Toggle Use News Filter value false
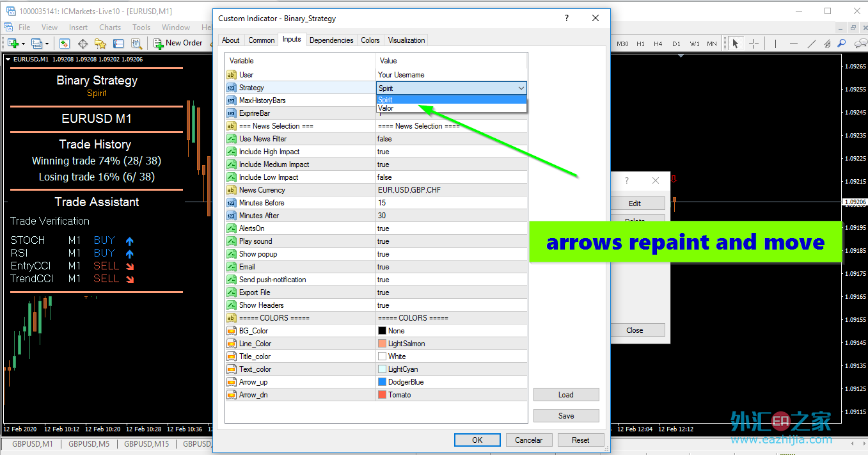 452,139
